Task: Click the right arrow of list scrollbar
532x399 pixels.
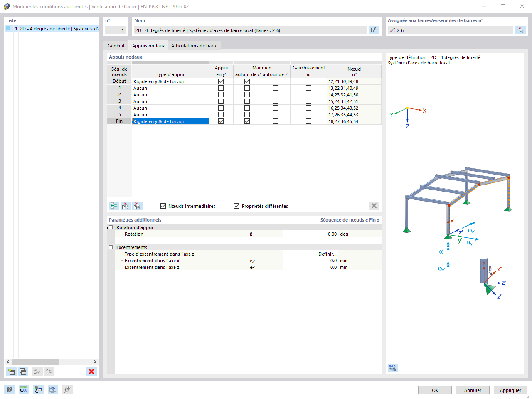Action: coord(95,362)
